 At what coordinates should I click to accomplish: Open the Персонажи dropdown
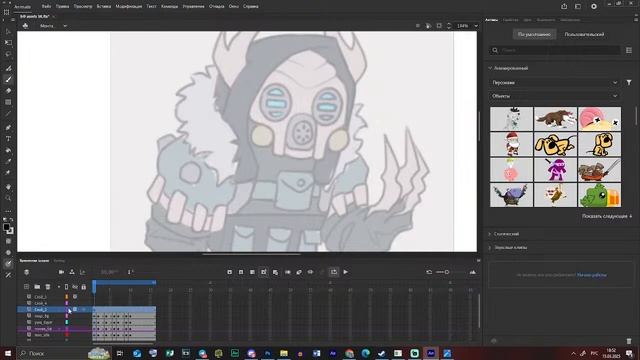[554, 82]
